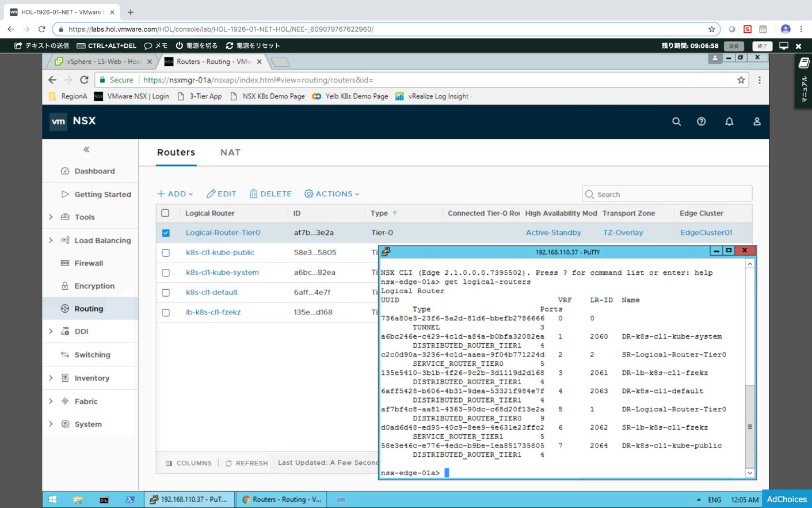
Task: Open the Logical-Router-Tier0 link
Action: (x=223, y=233)
